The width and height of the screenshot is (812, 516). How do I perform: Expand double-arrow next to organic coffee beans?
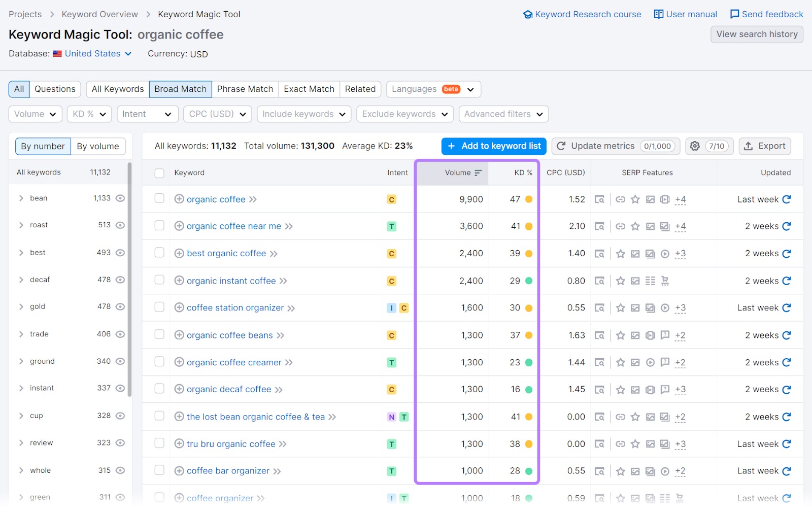point(281,335)
